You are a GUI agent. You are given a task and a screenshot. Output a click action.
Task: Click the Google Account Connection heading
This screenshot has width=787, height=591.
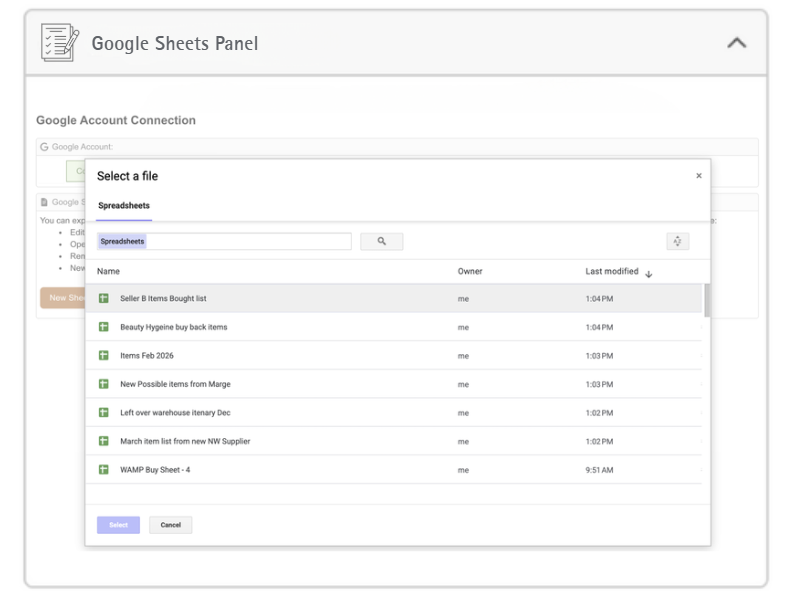pos(116,121)
